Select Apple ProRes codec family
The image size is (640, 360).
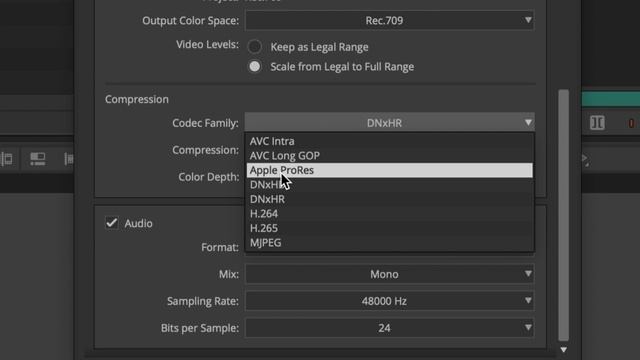(x=389, y=170)
